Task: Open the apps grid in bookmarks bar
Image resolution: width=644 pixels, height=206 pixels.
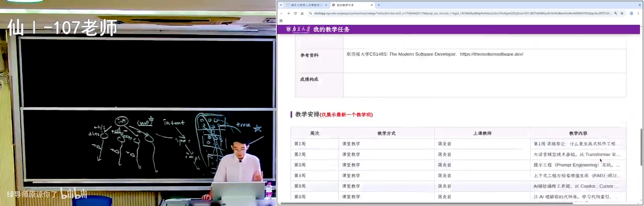Action: pyautogui.click(x=281, y=21)
